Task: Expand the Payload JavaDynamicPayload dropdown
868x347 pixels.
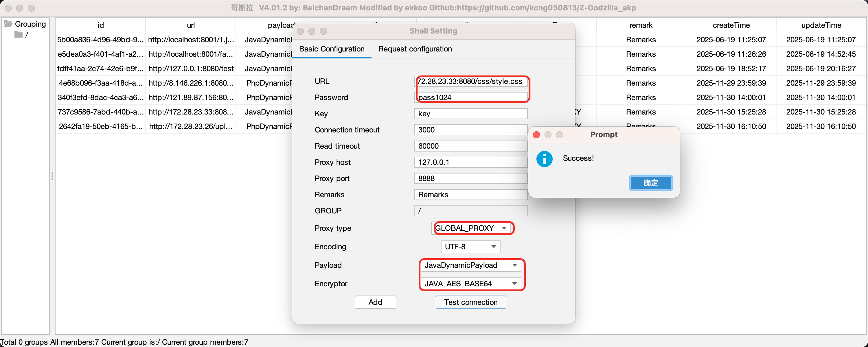Action: (x=470, y=265)
